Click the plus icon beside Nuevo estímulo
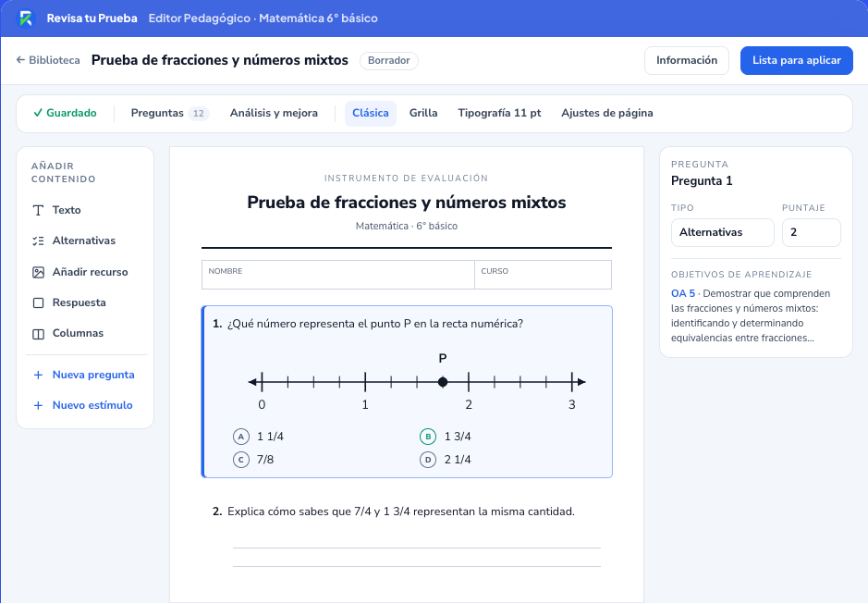This screenshot has height=604, width=868. (x=38, y=406)
